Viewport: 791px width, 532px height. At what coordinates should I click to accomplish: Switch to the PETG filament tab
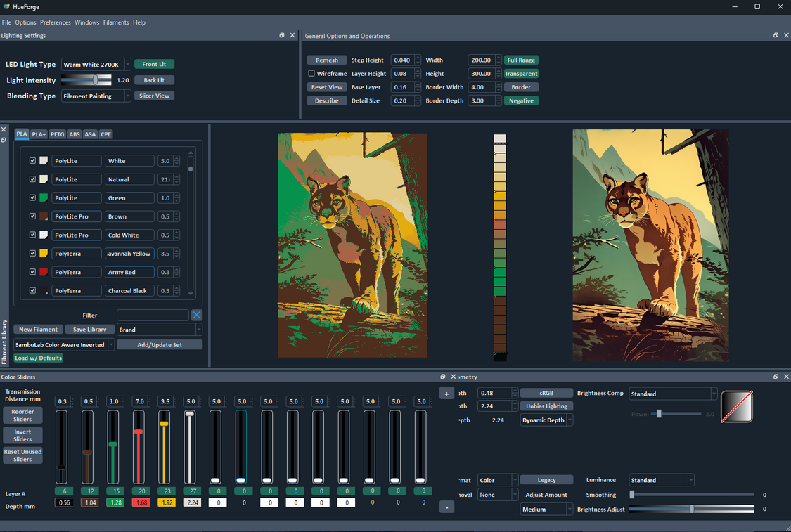point(57,134)
